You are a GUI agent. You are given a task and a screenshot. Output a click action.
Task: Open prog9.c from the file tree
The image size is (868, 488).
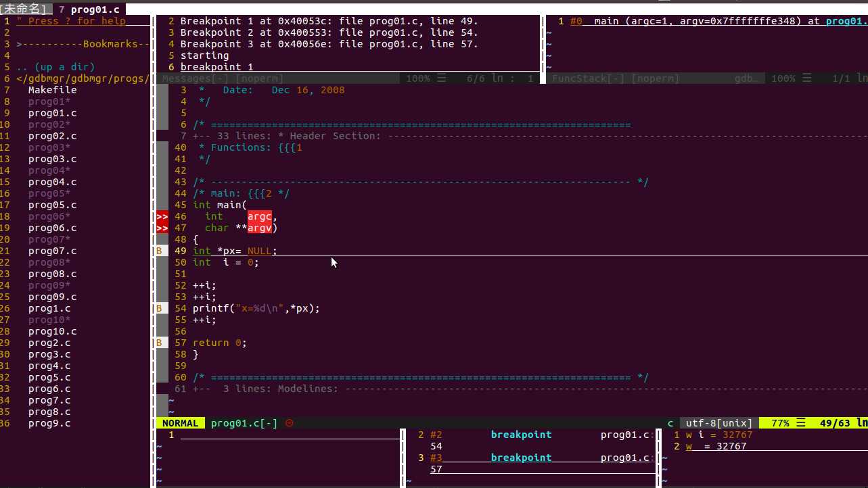[x=49, y=423]
